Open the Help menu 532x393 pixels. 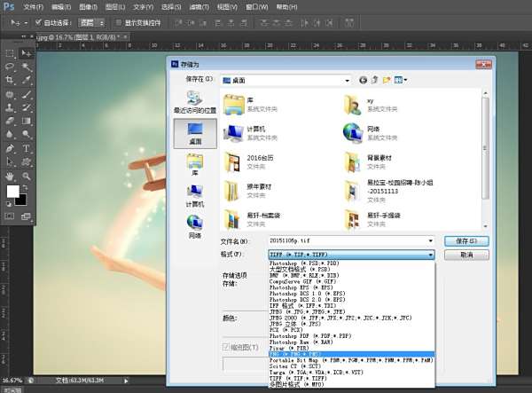click(x=286, y=7)
